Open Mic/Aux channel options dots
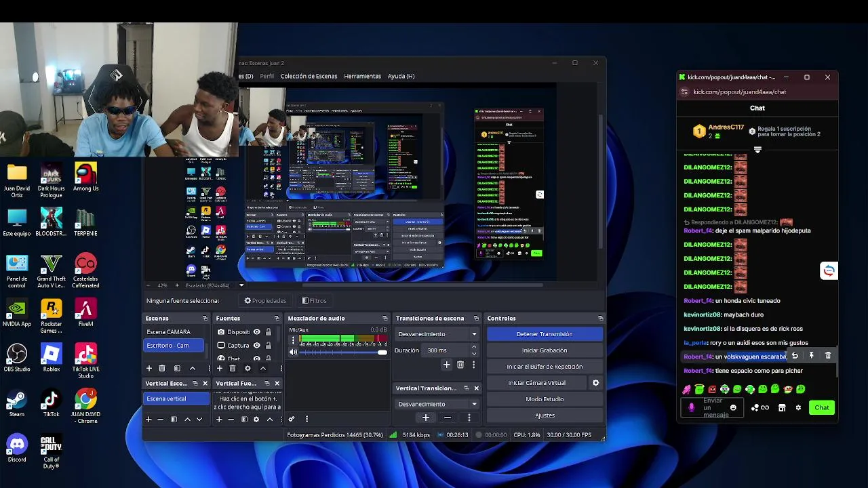Image resolution: width=868 pixels, height=488 pixels. coord(293,340)
